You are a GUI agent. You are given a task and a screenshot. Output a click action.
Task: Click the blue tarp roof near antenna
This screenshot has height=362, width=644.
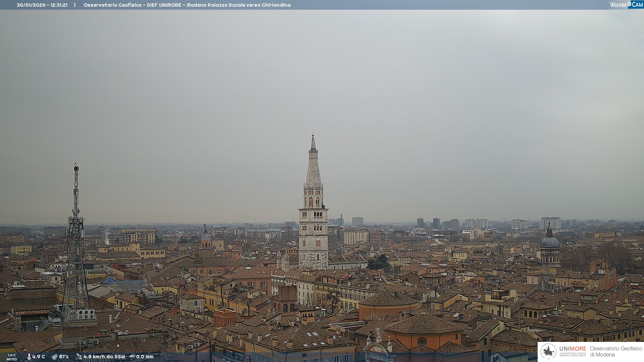point(110,281)
